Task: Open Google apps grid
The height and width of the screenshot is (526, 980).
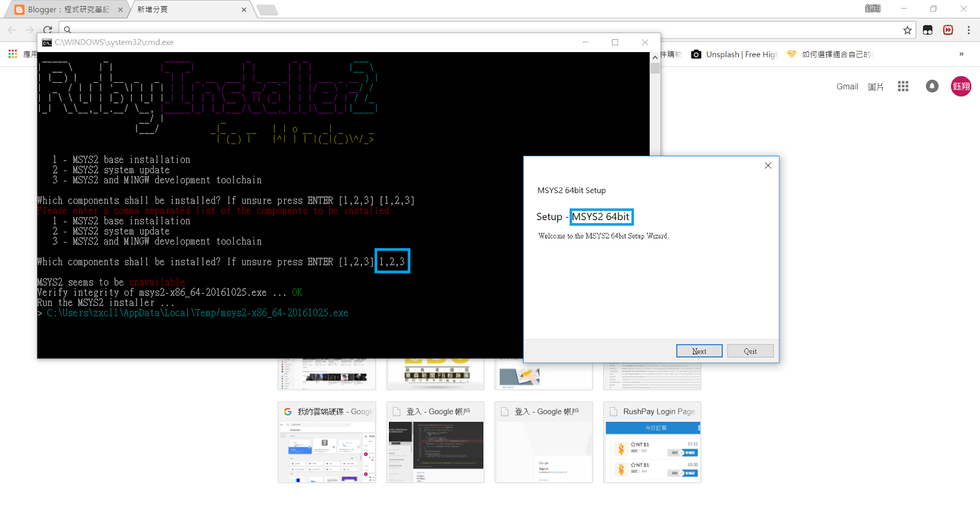Action: [x=903, y=86]
